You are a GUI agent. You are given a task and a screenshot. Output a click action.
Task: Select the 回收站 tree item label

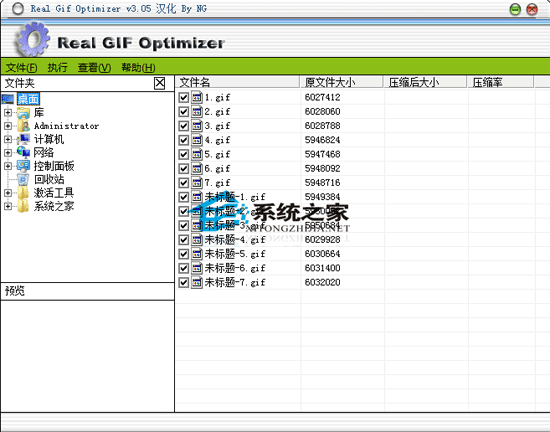(x=49, y=180)
